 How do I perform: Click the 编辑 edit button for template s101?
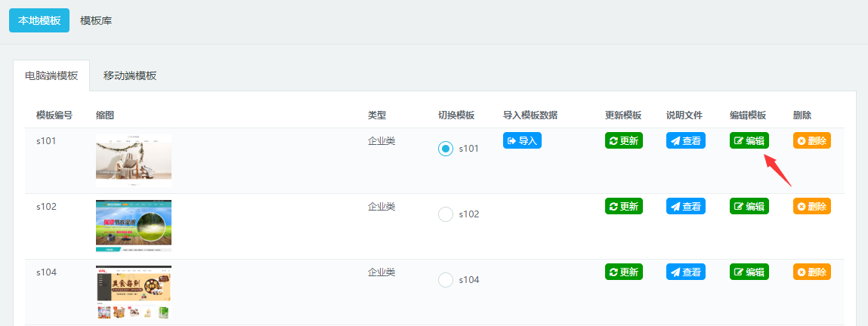[749, 140]
